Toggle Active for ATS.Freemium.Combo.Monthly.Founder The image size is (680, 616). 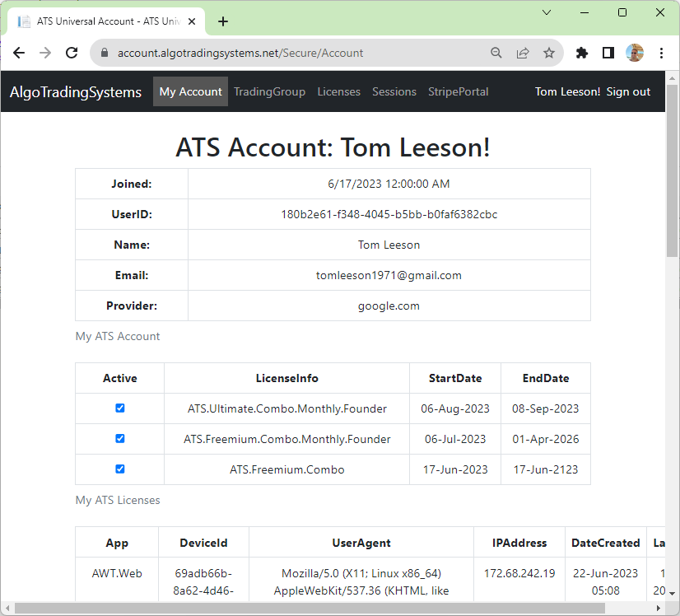120,439
